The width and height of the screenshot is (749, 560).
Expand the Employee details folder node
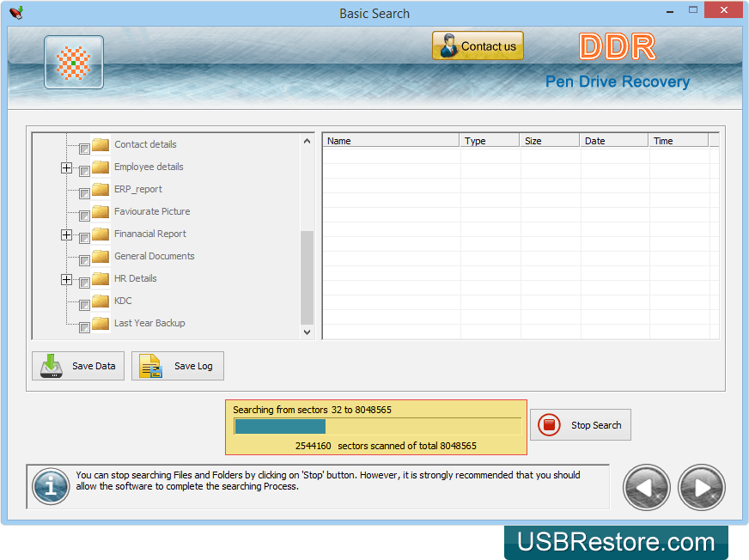tap(66, 167)
